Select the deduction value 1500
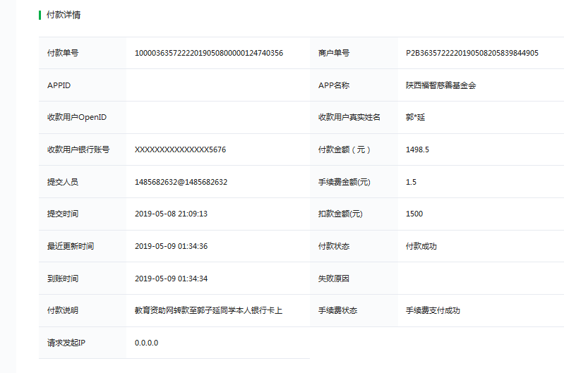The height and width of the screenshot is (373, 588). (414, 214)
